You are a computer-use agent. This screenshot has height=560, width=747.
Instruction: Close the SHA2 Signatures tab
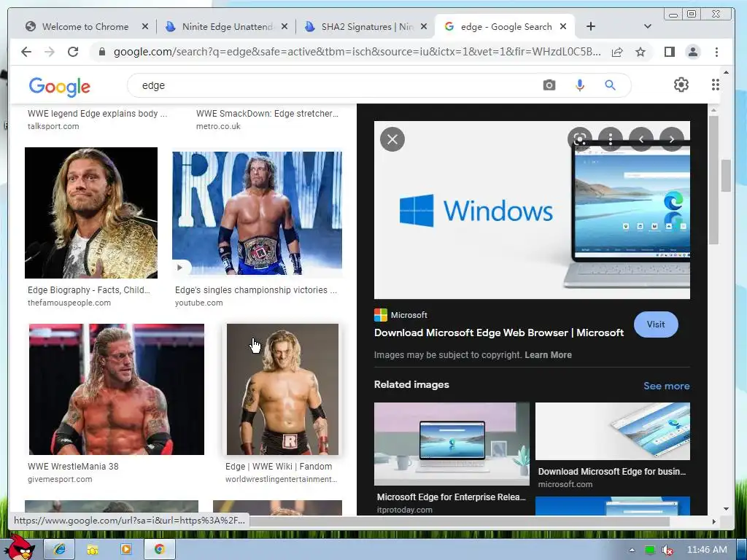point(424,27)
